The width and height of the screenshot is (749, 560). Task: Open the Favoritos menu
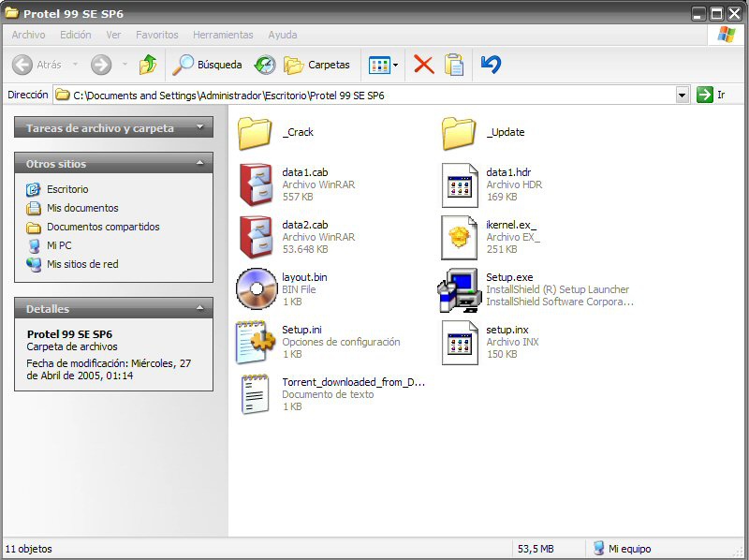click(157, 35)
